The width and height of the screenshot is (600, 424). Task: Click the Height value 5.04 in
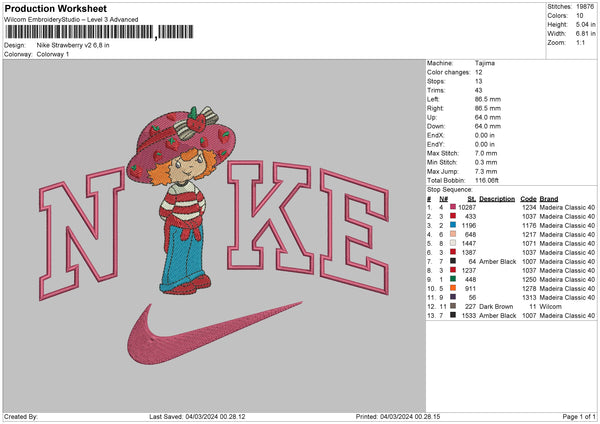[585, 24]
